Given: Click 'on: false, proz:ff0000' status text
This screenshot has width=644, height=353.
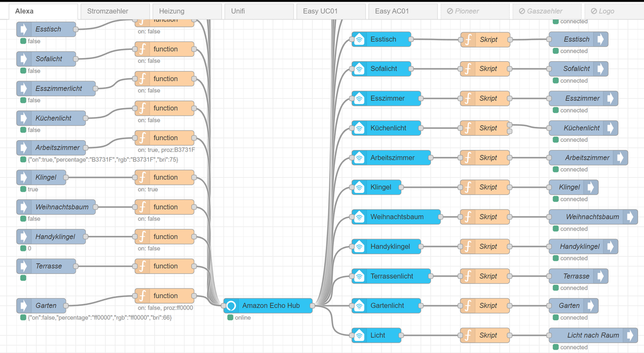Looking at the screenshot, I should pos(165,308).
